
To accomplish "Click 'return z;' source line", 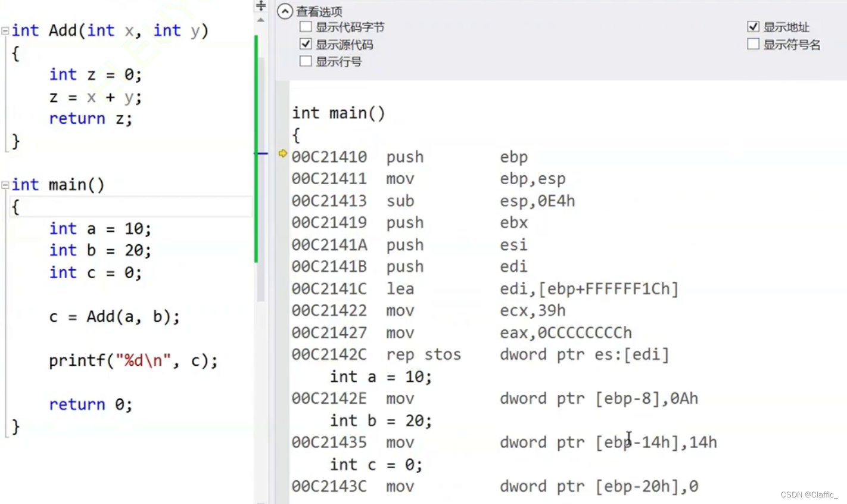I will pyautogui.click(x=91, y=119).
